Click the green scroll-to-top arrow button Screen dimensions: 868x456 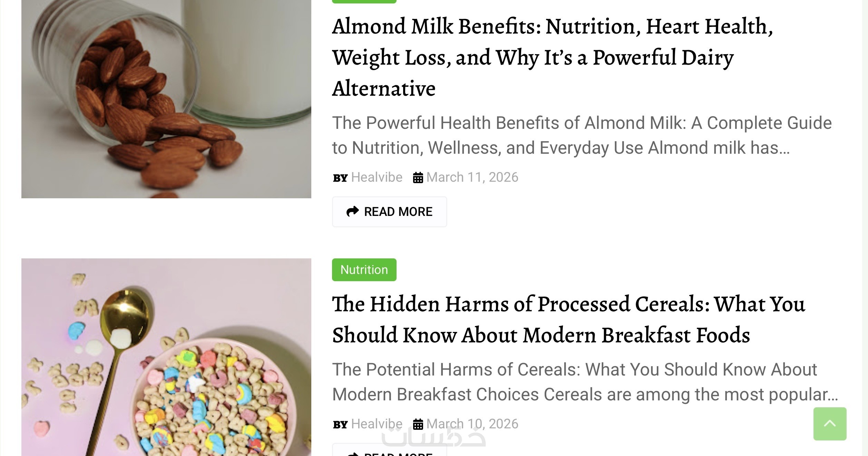(x=830, y=424)
